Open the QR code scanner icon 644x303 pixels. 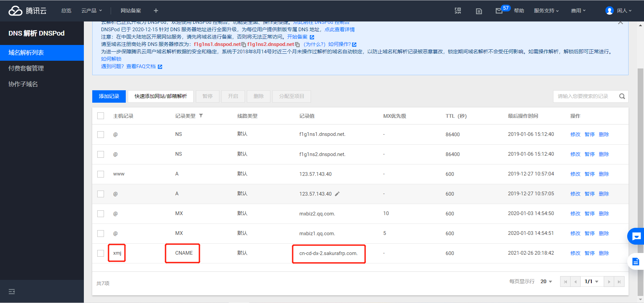tap(458, 11)
